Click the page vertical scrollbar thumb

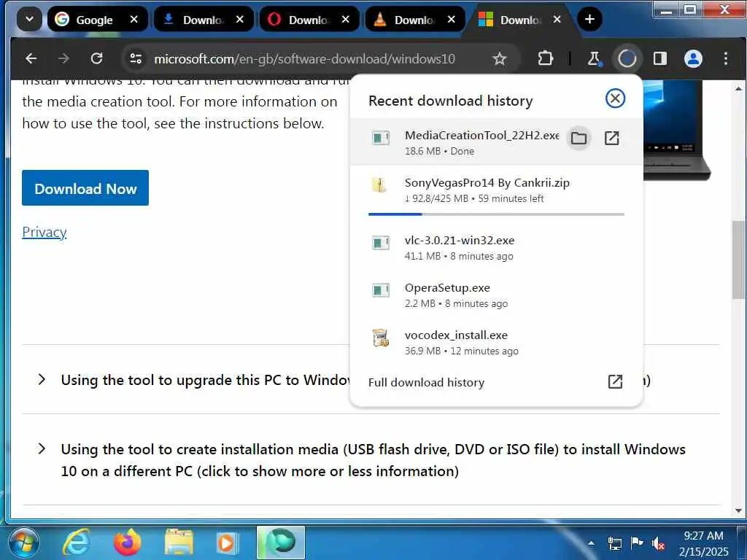tap(738, 260)
